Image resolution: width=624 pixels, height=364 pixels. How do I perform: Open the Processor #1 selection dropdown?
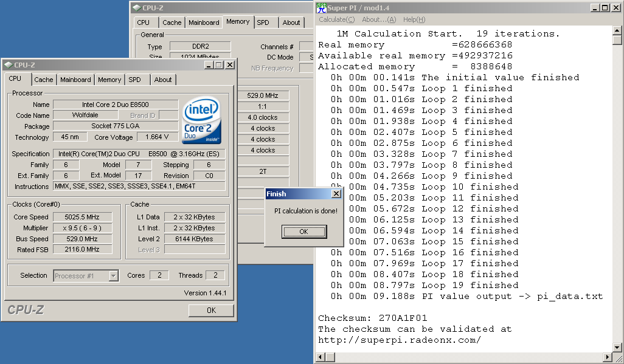pos(114,276)
